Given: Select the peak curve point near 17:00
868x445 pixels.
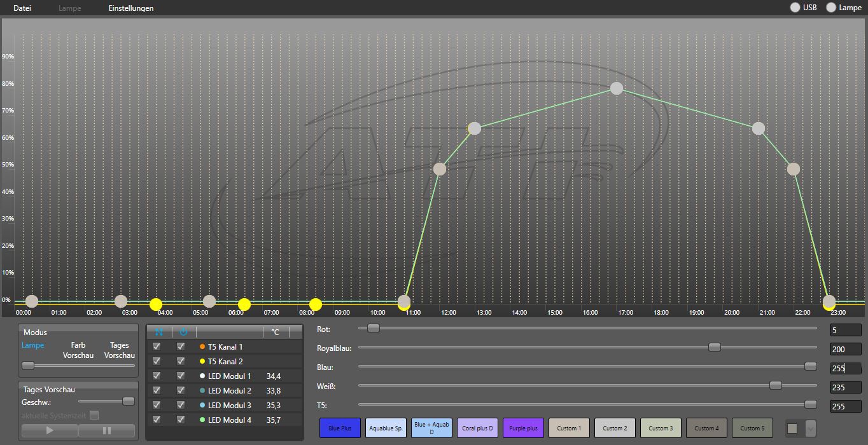Looking at the screenshot, I should [616, 88].
